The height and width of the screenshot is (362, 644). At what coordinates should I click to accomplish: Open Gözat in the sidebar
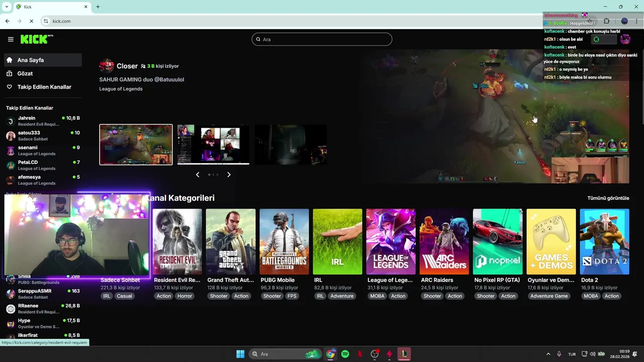point(43,73)
